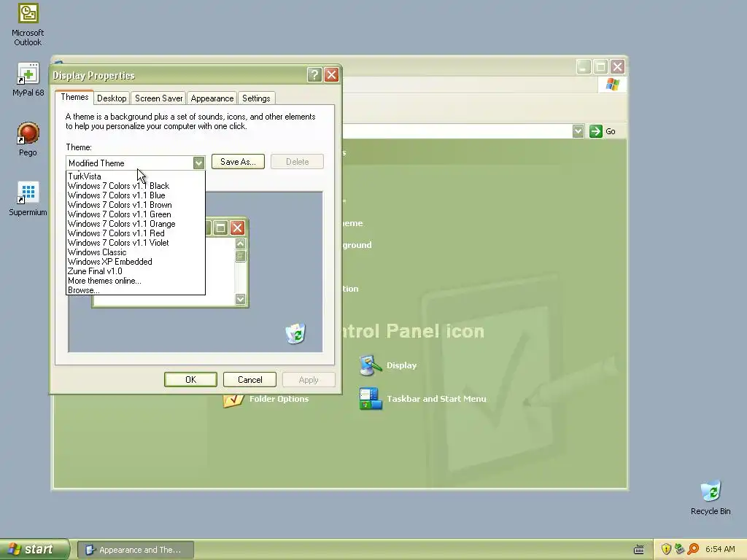747x560 pixels.
Task: Close the Display Properties dialog
Action: click(x=332, y=75)
